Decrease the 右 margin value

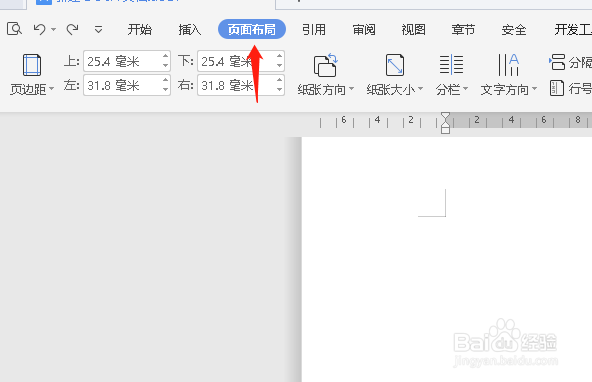click(279, 90)
